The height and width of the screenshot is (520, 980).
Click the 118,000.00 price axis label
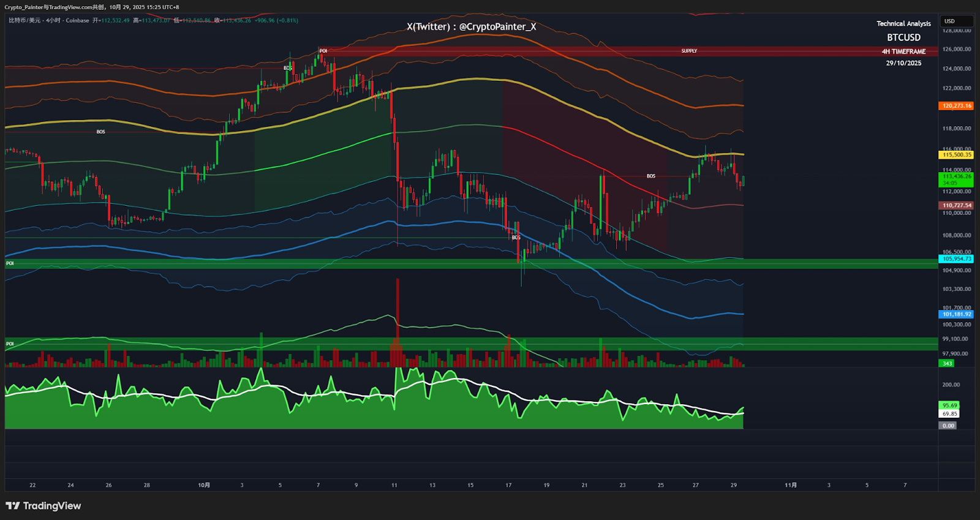(x=956, y=129)
